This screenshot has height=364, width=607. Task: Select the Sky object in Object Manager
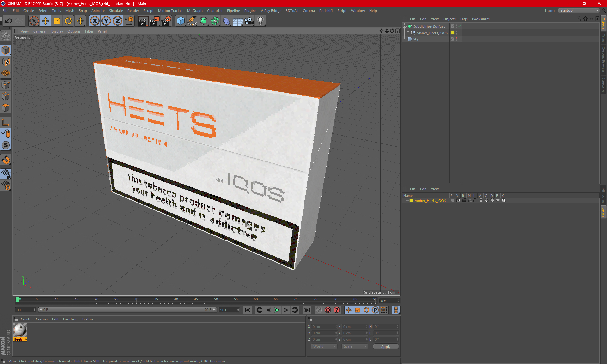pyautogui.click(x=416, y=39)
